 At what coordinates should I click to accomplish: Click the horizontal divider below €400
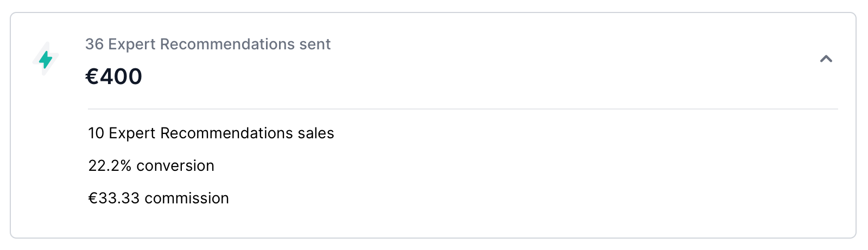pos(463,109)
